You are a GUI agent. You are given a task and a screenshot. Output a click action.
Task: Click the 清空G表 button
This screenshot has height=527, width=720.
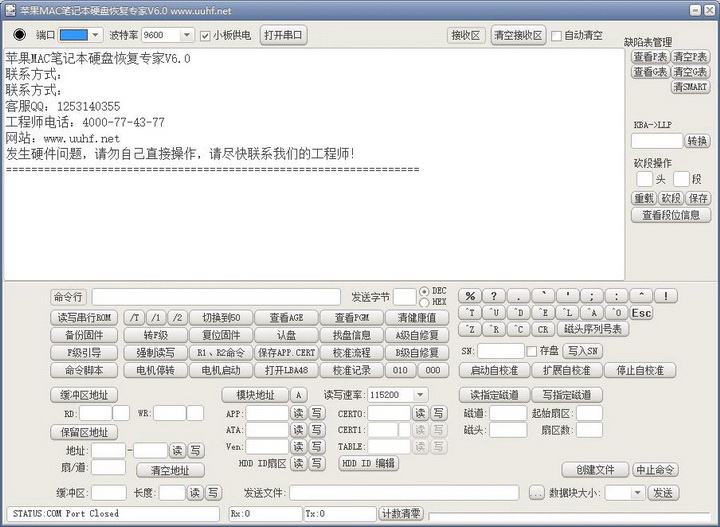tap(691, 72)
